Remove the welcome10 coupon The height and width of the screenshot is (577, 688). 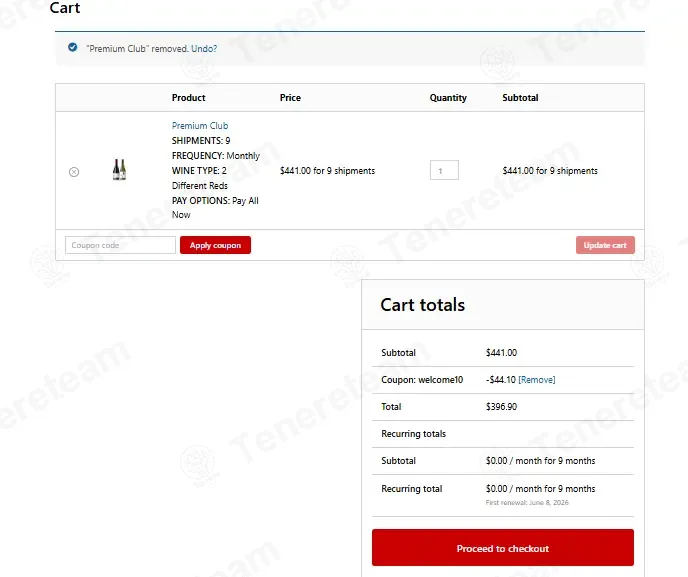pos(537,380)
